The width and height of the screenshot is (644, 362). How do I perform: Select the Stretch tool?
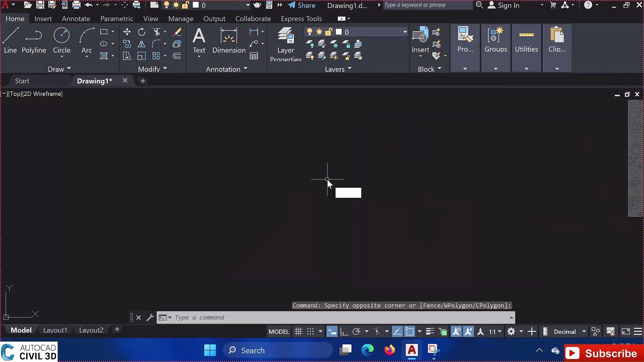(127, 56)
